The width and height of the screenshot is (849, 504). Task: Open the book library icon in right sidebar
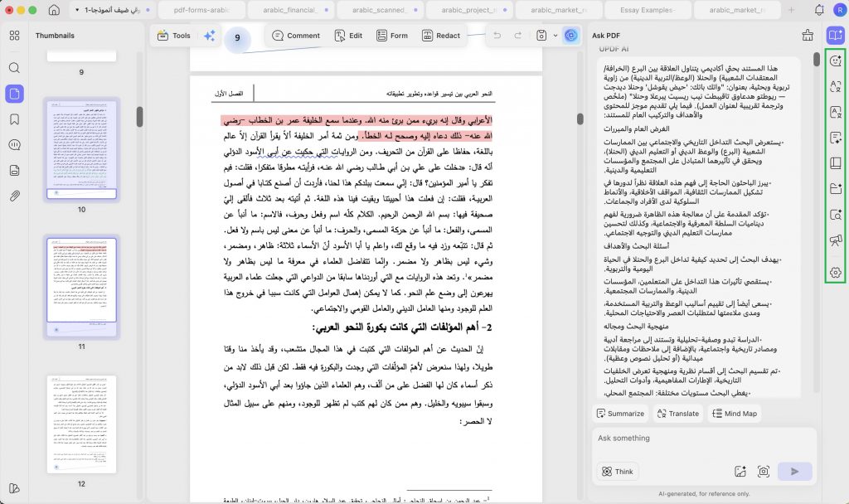tap(836, 163)
